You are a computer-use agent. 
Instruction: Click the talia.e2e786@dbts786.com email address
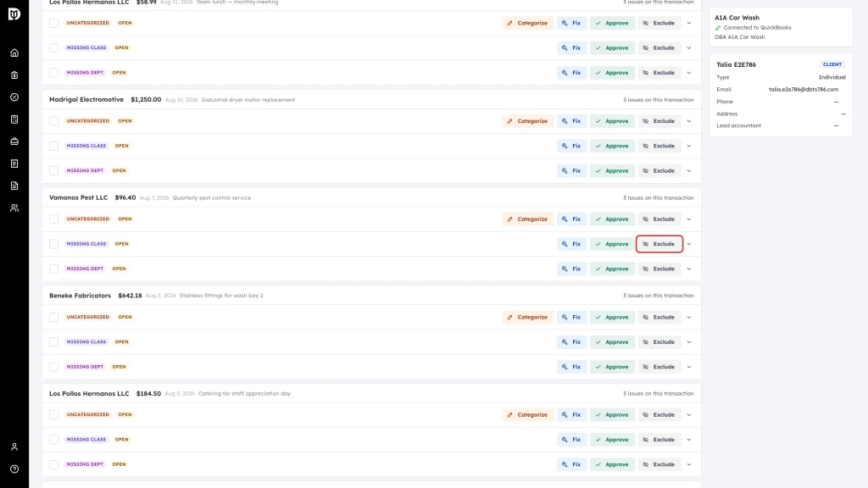pos(804,90)
